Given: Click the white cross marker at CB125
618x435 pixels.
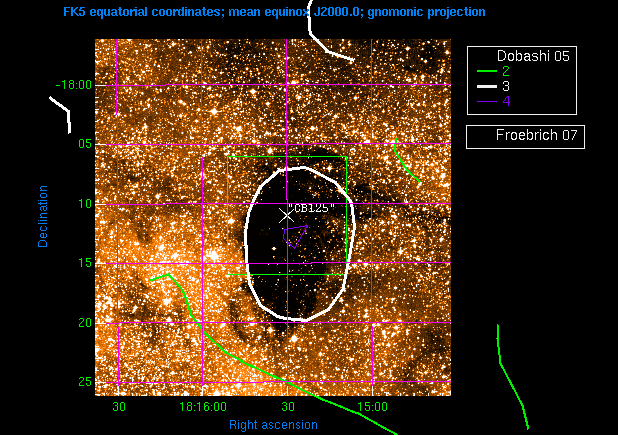Looking at the screenshot, I should (286, 216).
